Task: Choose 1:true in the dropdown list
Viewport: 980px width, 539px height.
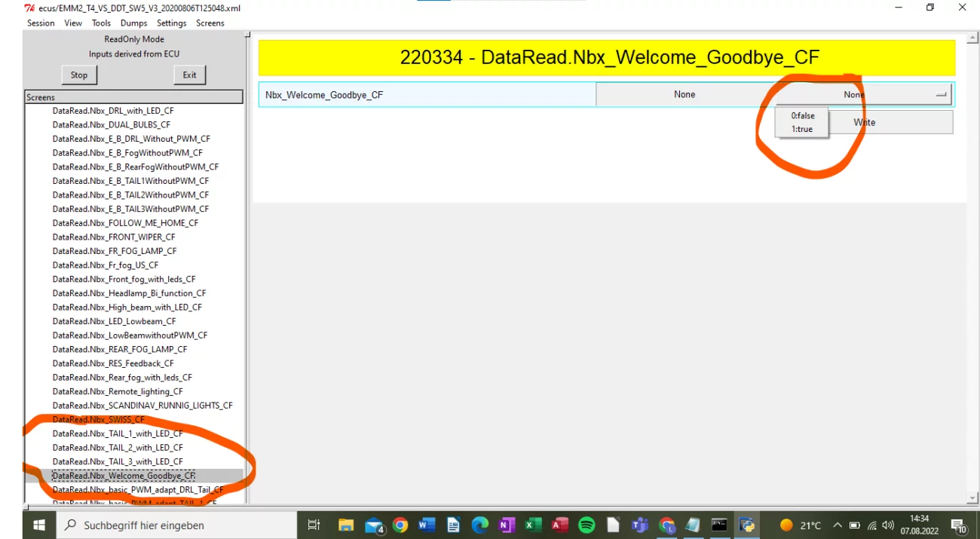Action: [x=802, y=129]
